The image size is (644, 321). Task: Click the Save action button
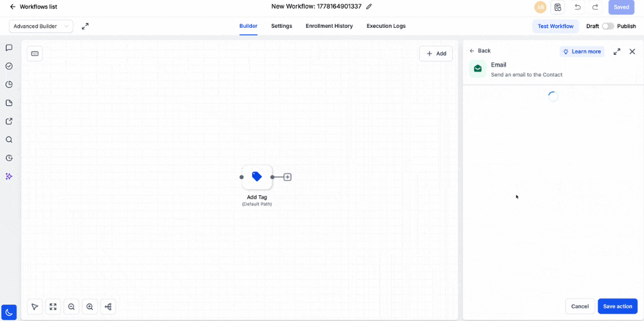(x=618, y=306)
